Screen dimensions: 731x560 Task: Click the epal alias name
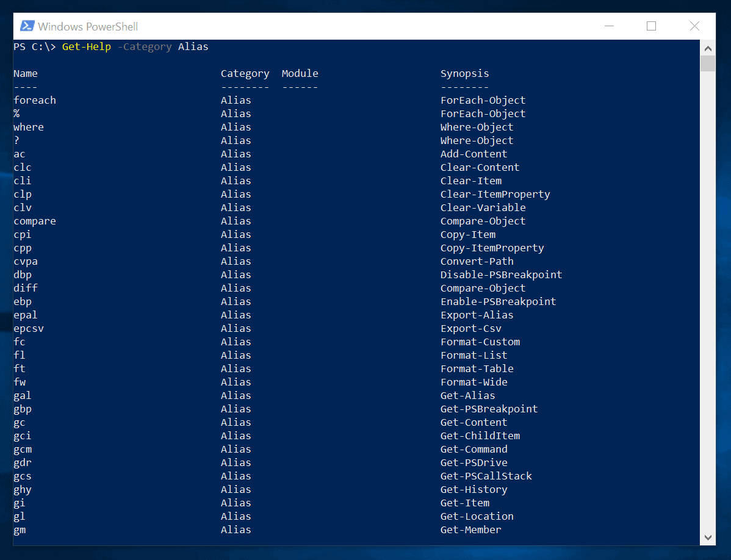coord(26,315)
